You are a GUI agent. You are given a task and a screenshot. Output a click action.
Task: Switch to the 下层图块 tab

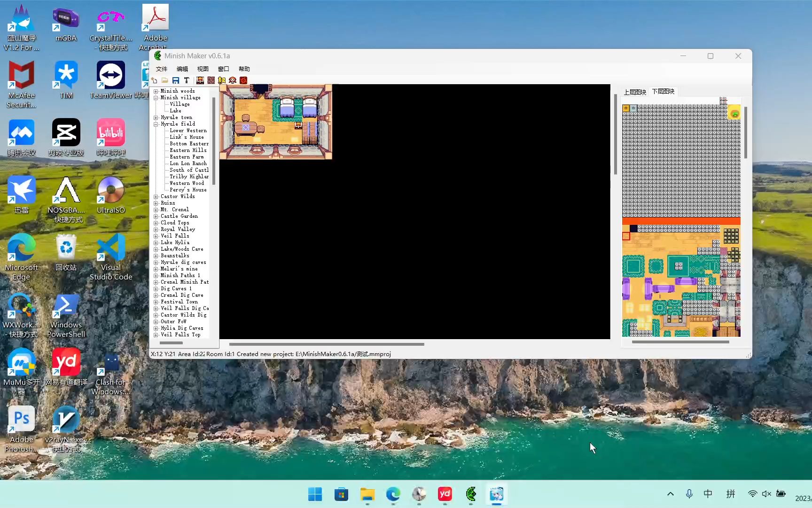663,91
